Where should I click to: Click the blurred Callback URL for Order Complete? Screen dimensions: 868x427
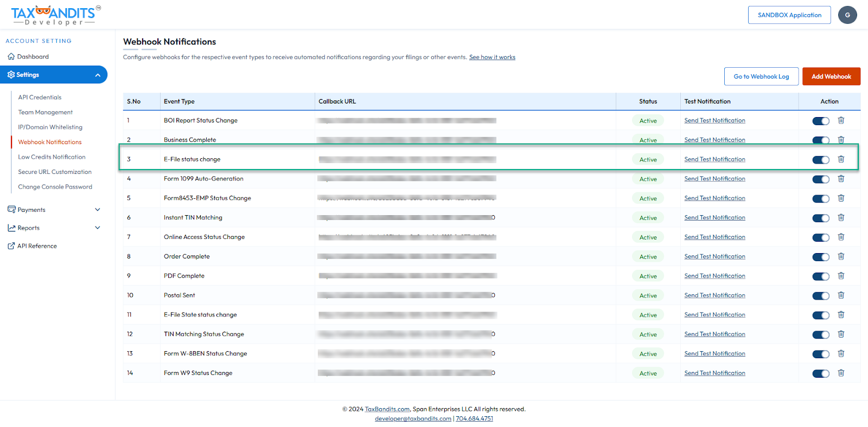[407, 257]
